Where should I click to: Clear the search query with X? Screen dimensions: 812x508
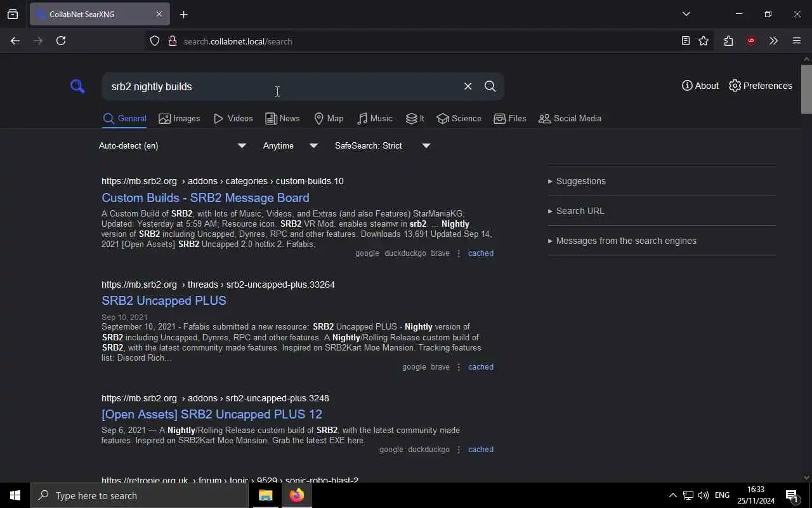[468, 86]
